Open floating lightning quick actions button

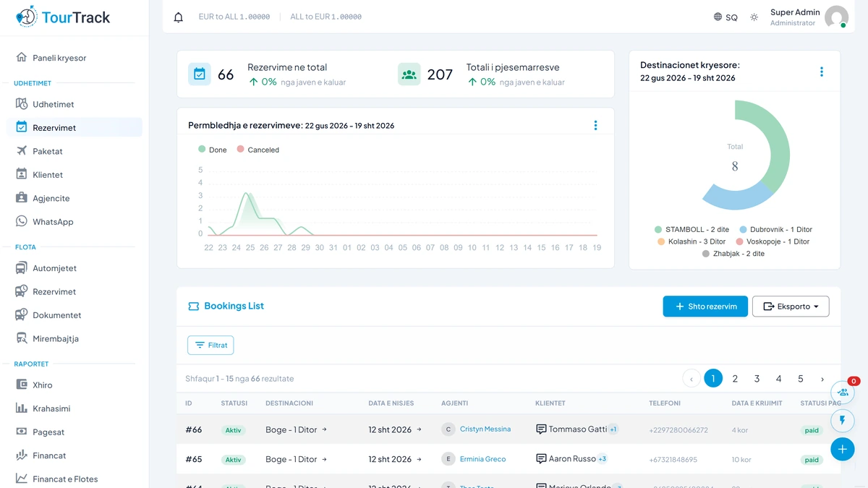(x=843, y=421)
